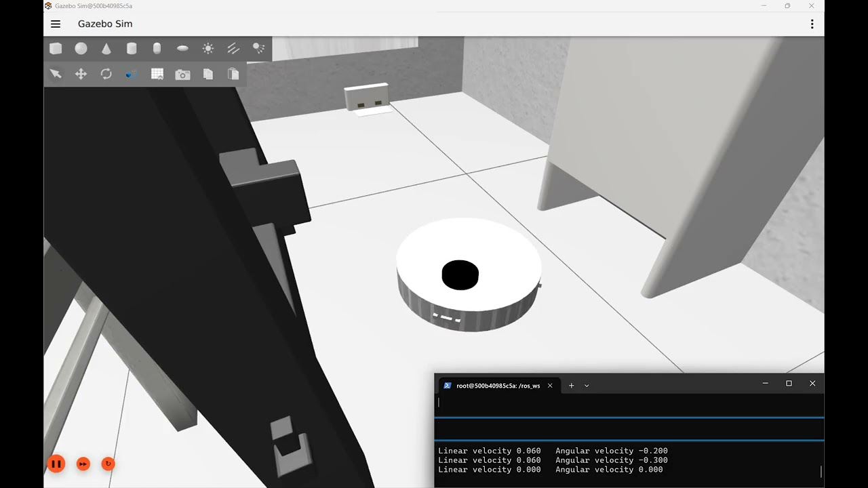
Task: Click the Gazebo Sim title text
Action: click(105, 24)
